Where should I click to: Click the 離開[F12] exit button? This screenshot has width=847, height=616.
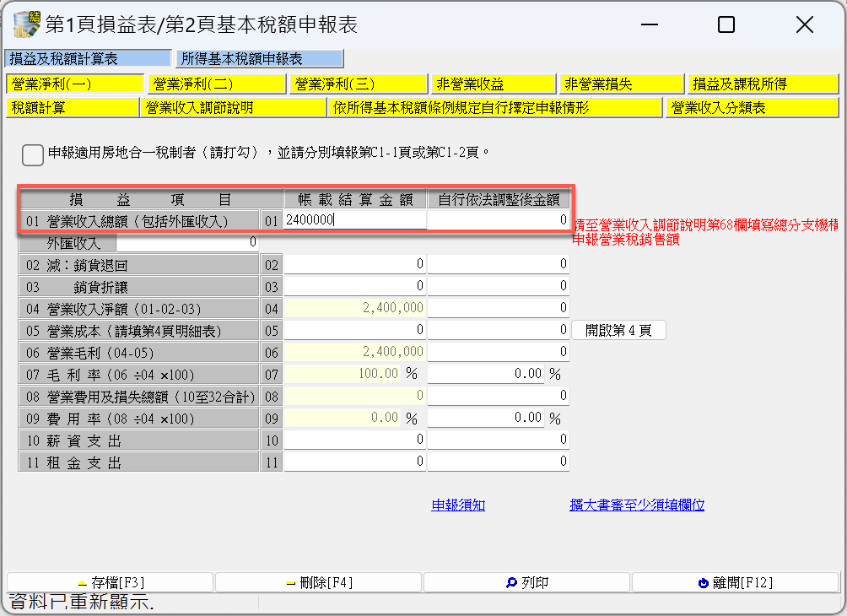pos(735,583)
